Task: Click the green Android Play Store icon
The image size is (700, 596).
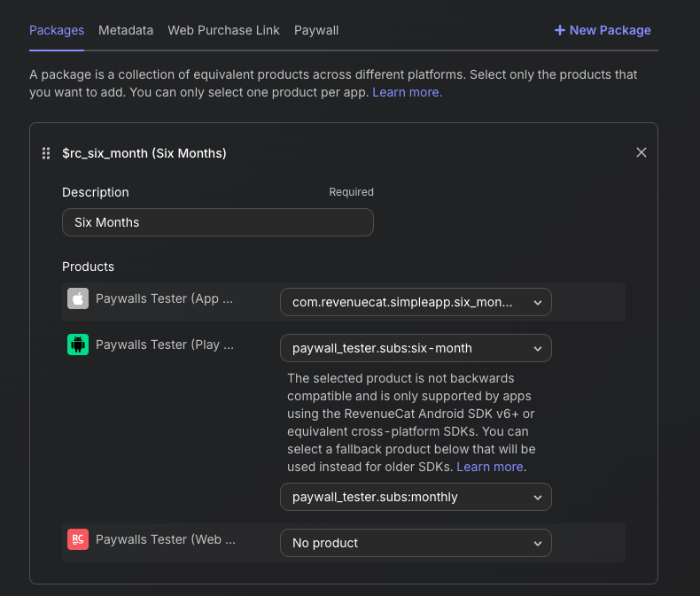Action: click(78, 344)
